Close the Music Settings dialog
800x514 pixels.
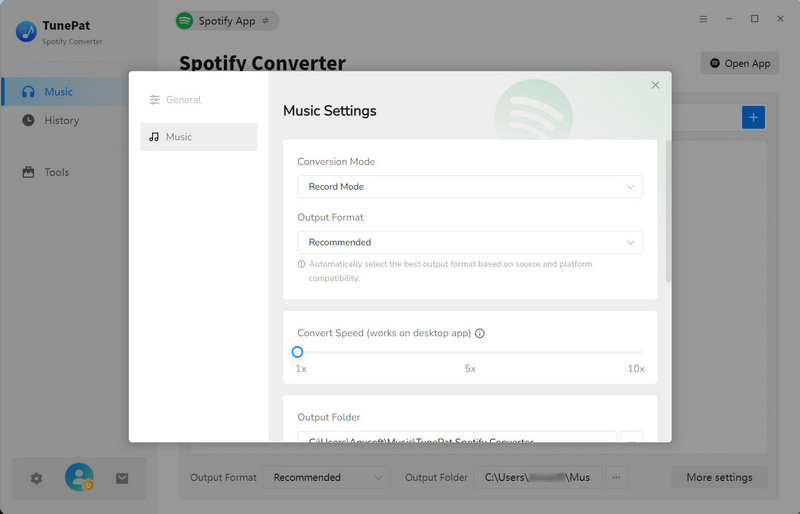click(x=655, y=85)
